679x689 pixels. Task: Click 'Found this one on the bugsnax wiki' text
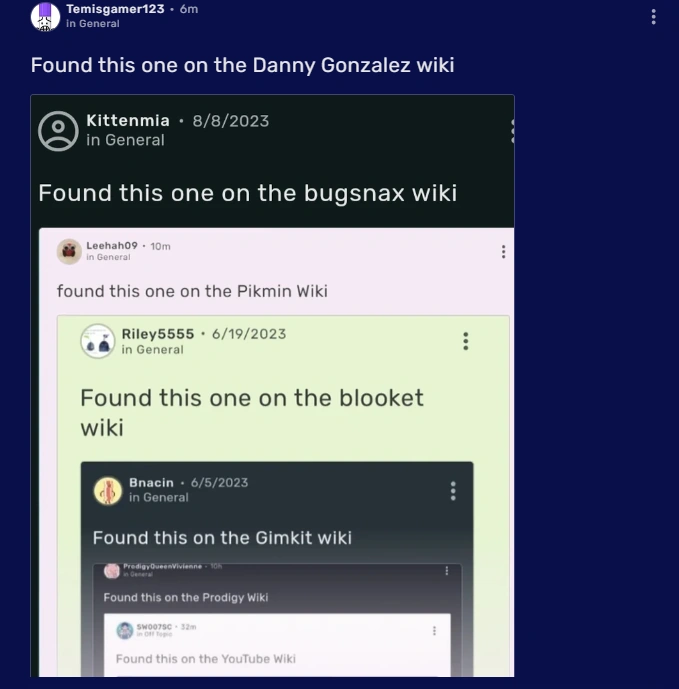[248, 193]
